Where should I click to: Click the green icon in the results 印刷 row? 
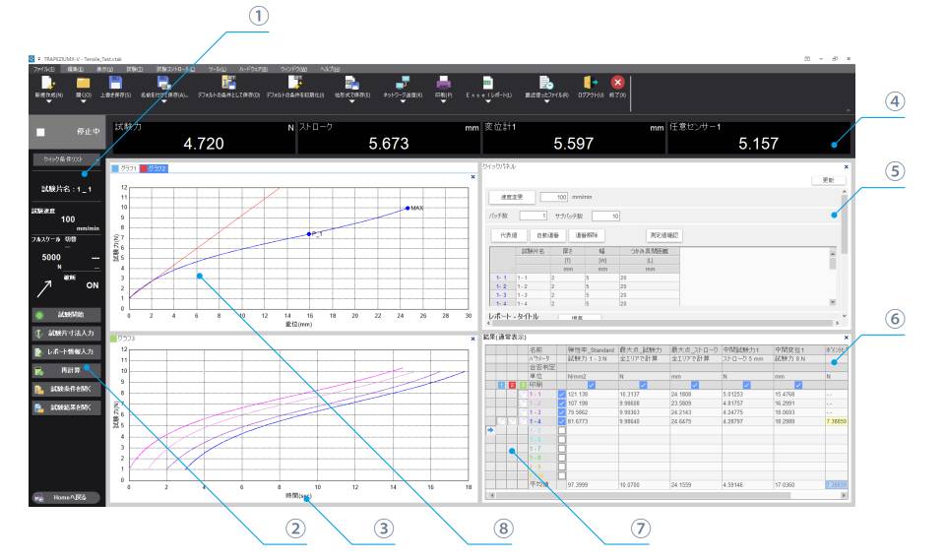523,385
